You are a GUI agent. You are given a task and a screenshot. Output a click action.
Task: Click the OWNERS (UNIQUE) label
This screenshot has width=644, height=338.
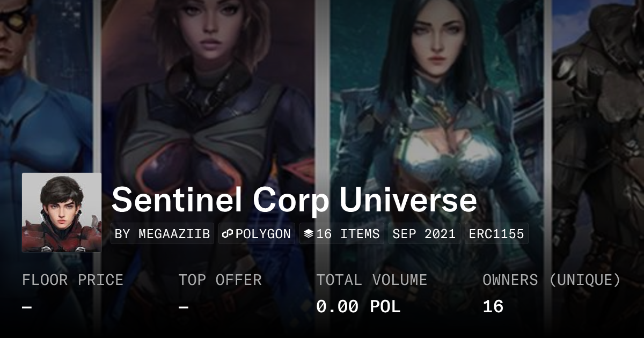pyautogui.click(x=552, y=280)
